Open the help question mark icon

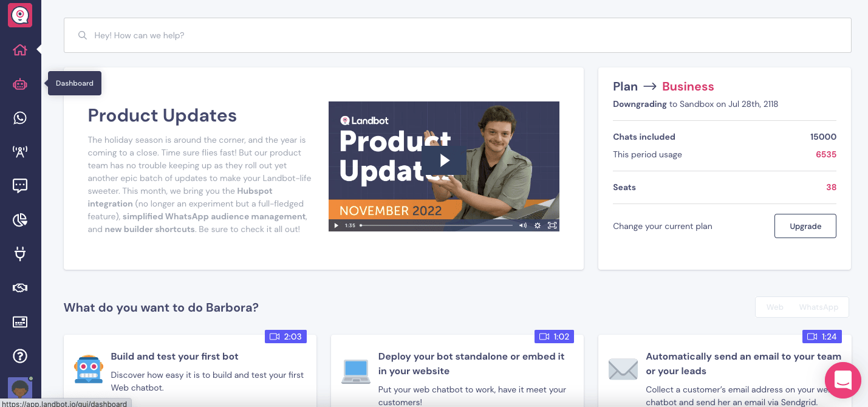[x=20, y=356]
